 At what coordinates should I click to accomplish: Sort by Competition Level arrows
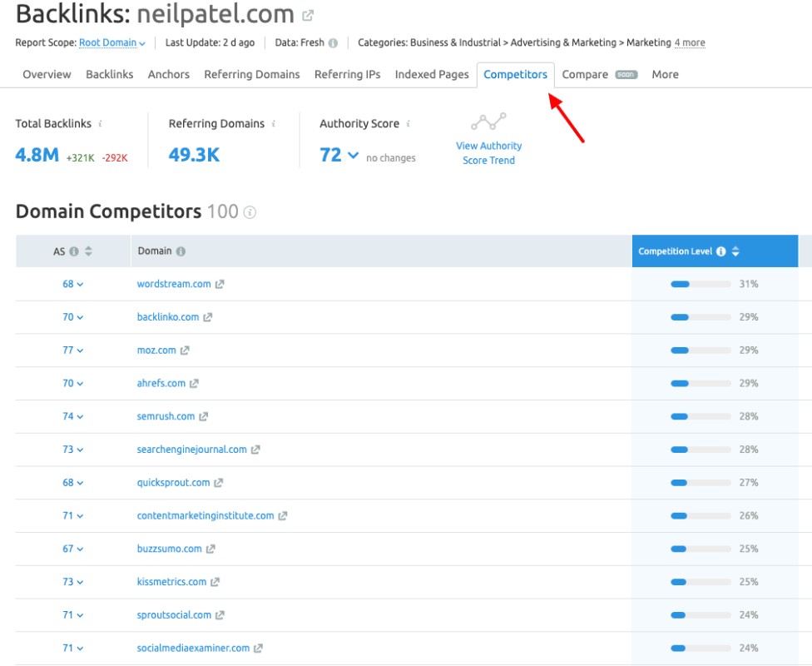735,251
